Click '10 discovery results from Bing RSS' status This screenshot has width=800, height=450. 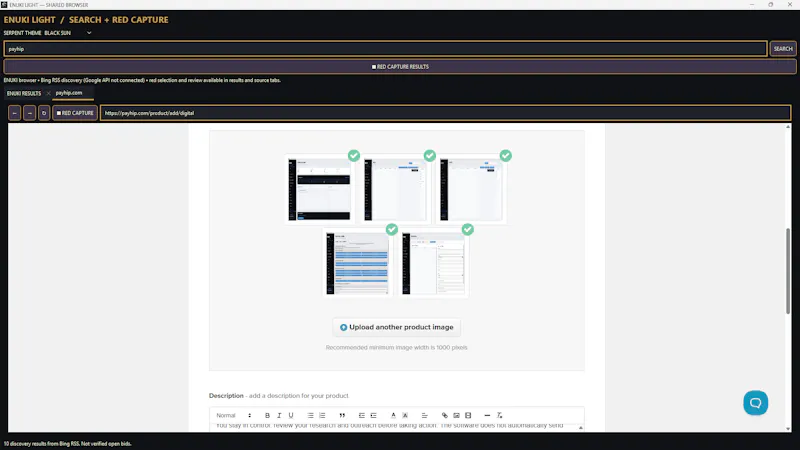point(67,444)
